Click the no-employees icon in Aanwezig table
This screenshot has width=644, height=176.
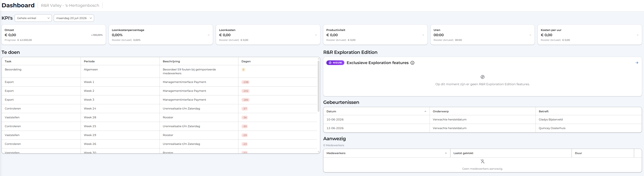pyautogui.click(x=483, y=162)
